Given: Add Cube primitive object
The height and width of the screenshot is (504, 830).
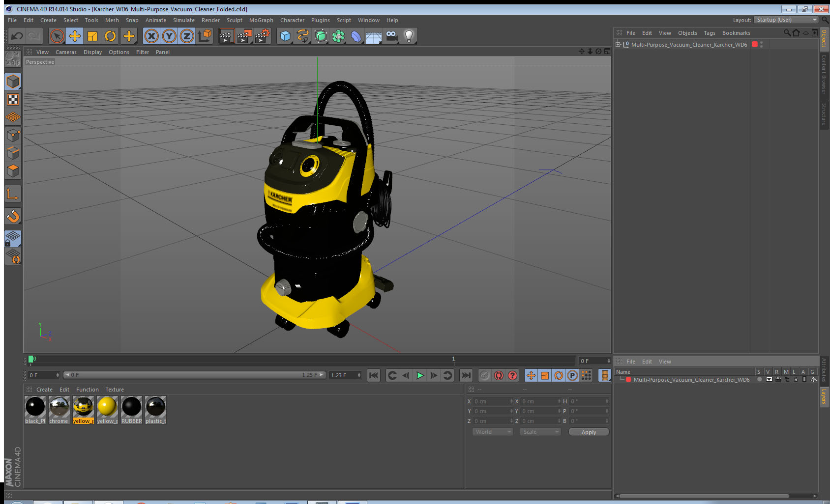Looking at the screenshot, I should 285,36.
